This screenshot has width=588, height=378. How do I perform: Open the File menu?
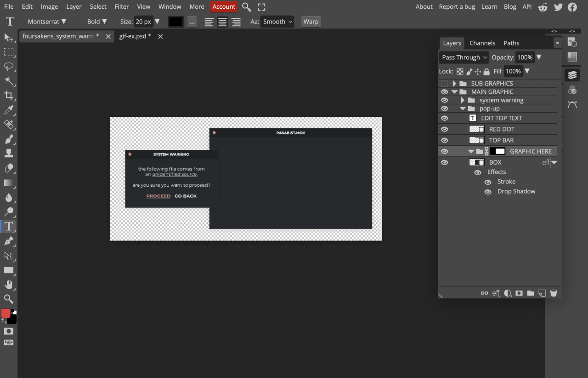pos(9,7)
